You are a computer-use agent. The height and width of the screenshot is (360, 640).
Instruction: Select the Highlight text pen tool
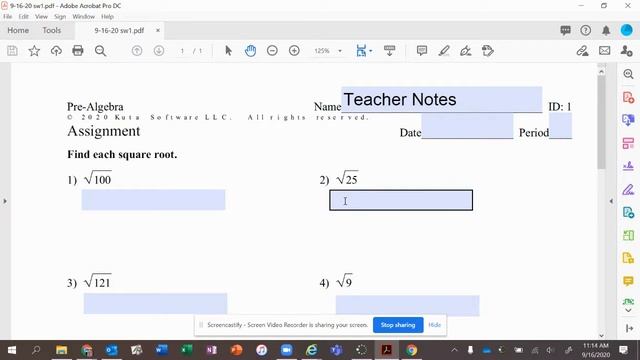444,51
